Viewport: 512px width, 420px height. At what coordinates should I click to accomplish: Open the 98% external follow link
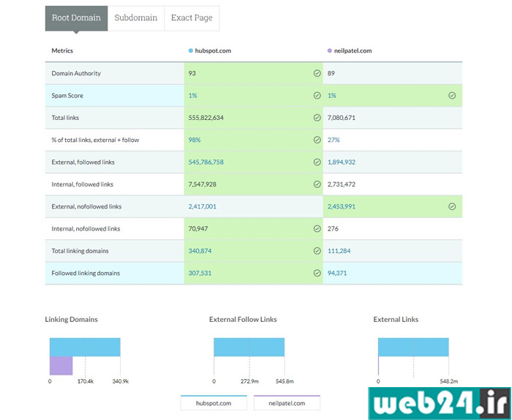195,140
